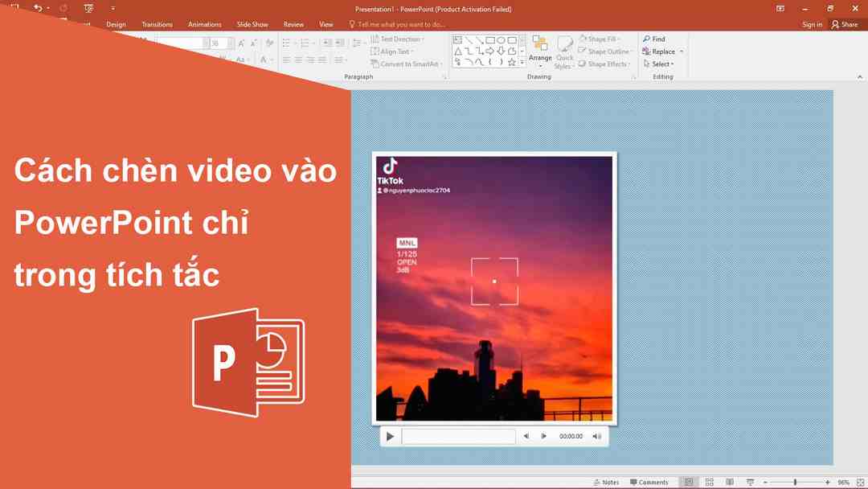Apply numbered list formatting
This screenshot has height=489, width=868.
pos(306,43)
